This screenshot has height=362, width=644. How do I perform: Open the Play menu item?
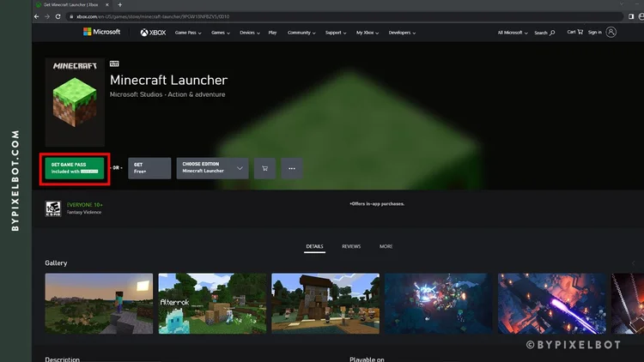click(x=272, y=33)
